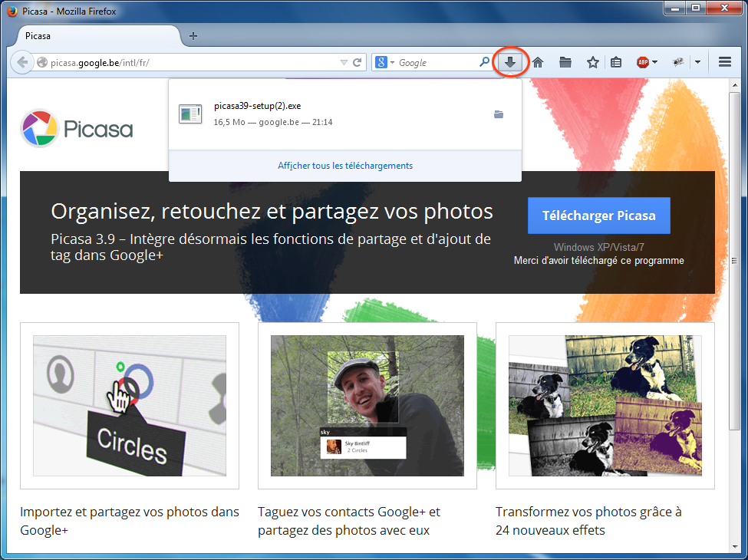Click the insect extension icon in the toolbar
Viewport: 748px width, 560px height.
[678, 62]
